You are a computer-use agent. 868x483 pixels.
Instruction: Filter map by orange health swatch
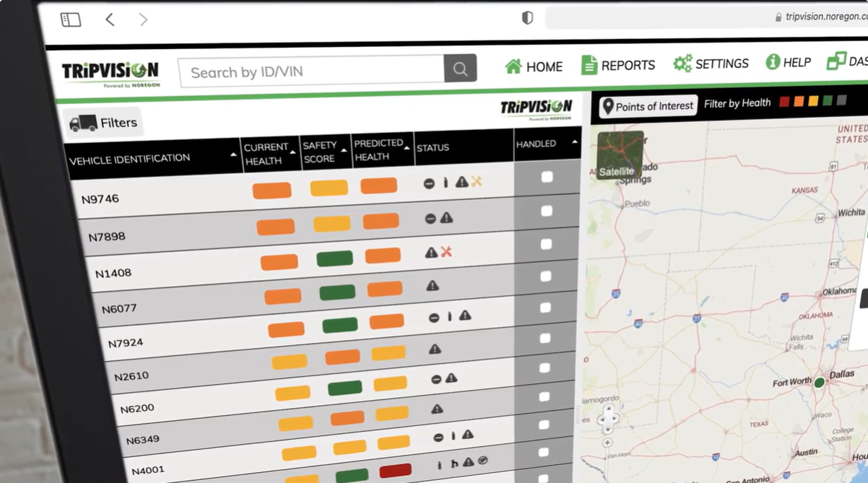(x=799, y=102)
